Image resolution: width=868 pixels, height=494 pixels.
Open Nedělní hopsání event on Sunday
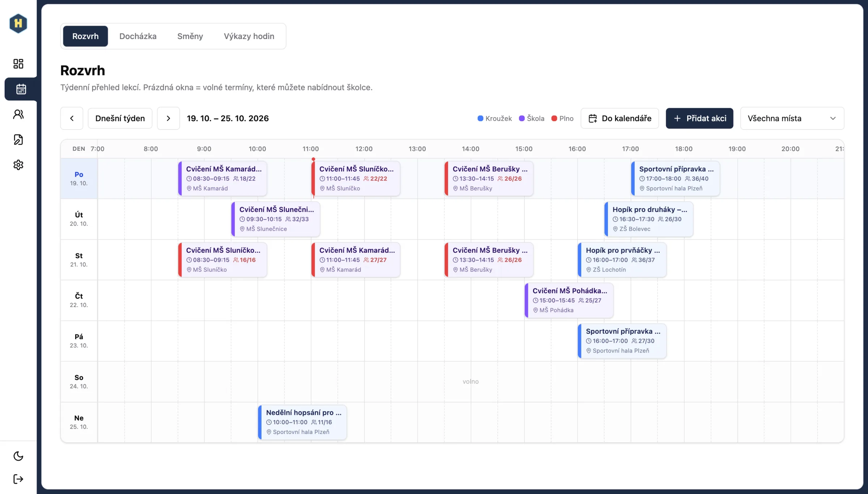(x=302, y=422)
